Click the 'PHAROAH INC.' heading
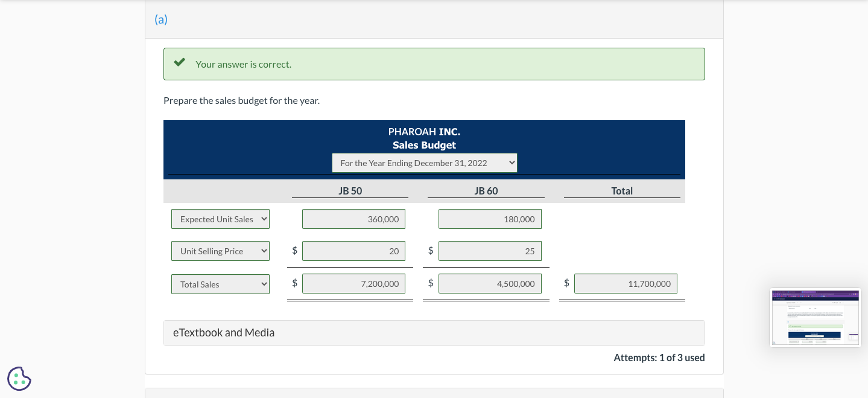868x398 pixels. pos(424,132)
